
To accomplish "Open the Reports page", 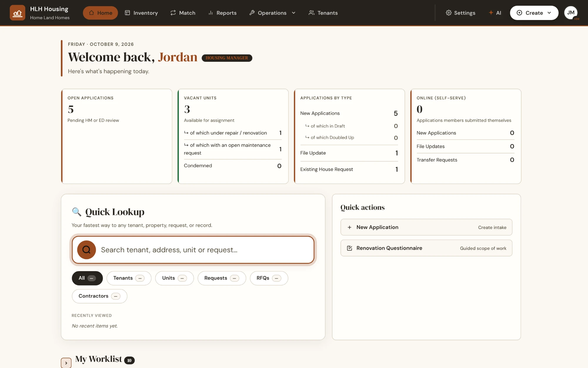I will [x=222, y=13].
